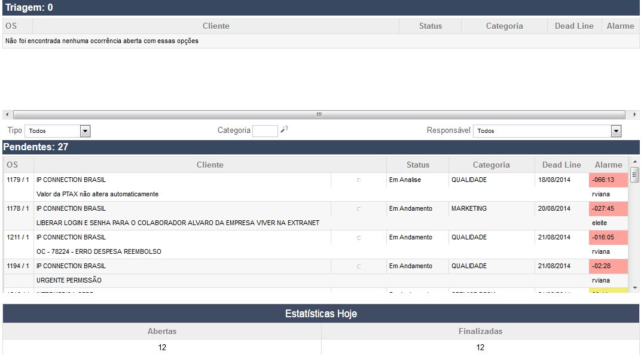Click the vertical scrollbar thumb in Pendentes list
644x355 pixels.
pyautogui.click(x=634, y=174)
